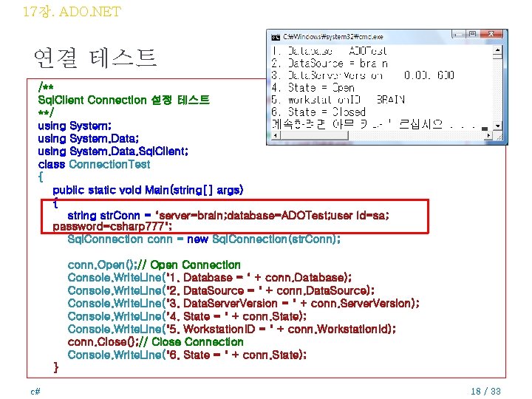Click console line '5. workstationID = BRAIN'

click(338, 100)
